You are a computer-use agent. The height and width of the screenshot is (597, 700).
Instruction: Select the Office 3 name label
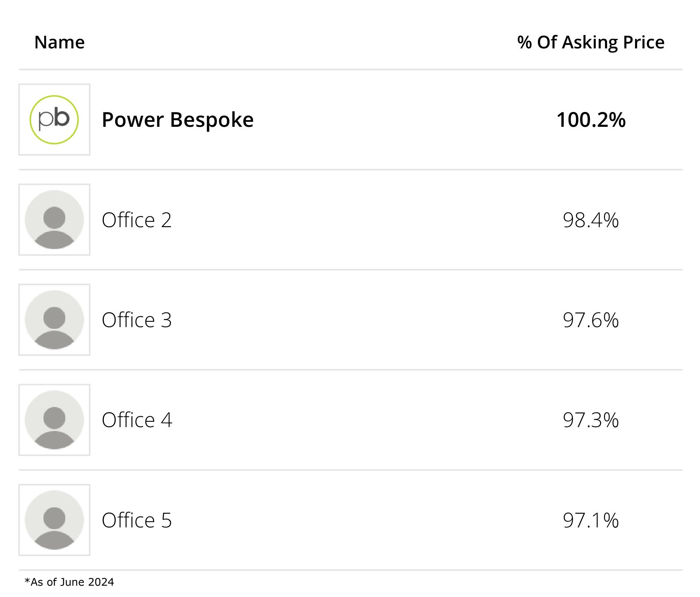(x=136, y=320)
